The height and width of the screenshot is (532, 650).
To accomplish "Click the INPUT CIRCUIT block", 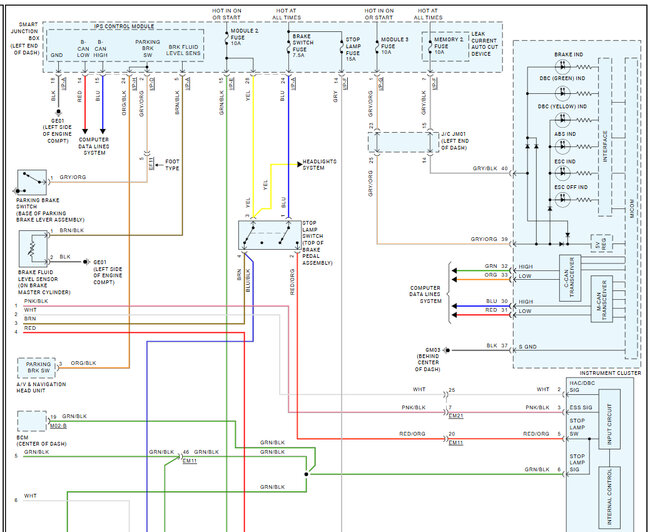I will tap(609, 419).
